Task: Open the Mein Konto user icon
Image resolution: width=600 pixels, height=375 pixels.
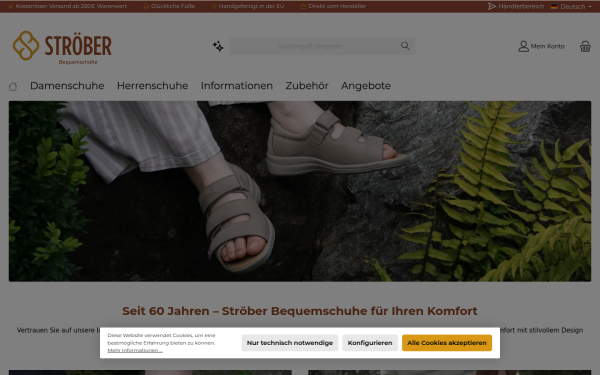Action: [x=523, y=46]
